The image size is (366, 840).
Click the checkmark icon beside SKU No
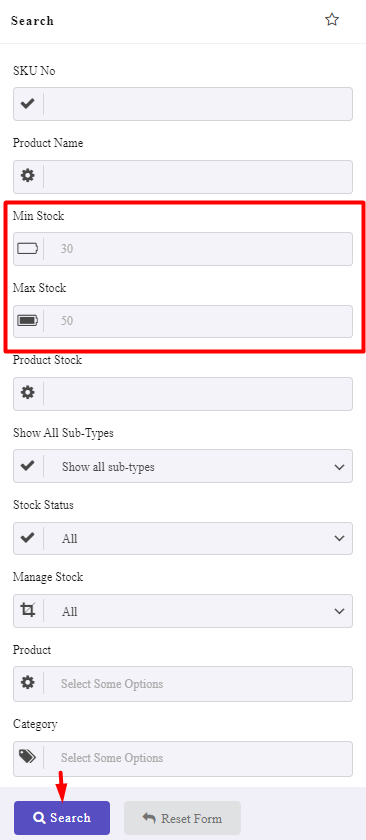click(27, 104)
